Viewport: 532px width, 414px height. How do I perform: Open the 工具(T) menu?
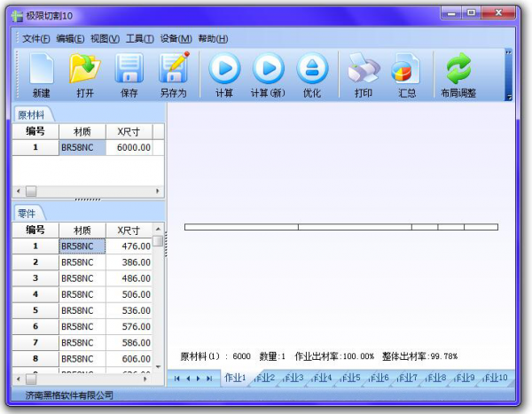139,39
